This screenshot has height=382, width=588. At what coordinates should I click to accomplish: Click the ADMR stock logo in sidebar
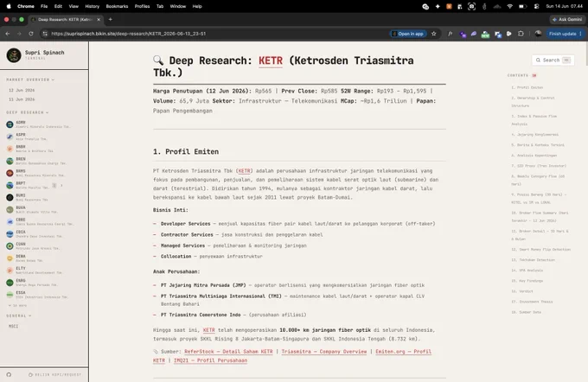(10, 124)
